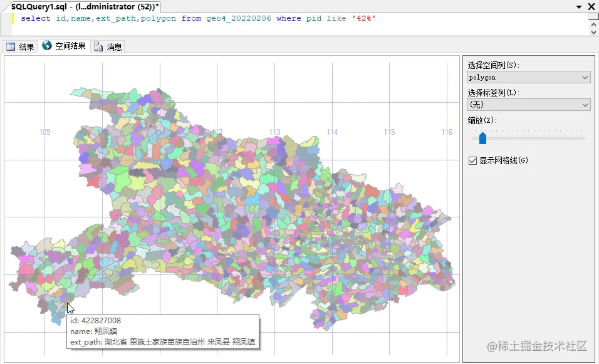This screenshot has height=364, width=599.
Task: Click inside the SQL query text
Action: pyautogui.click(x=198, y=18)
